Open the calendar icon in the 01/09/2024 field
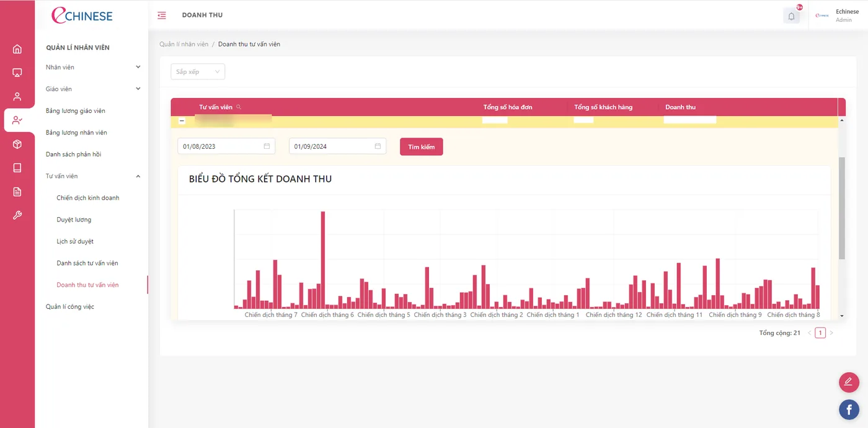Screen dimensions: 868x428 [378, 146]
